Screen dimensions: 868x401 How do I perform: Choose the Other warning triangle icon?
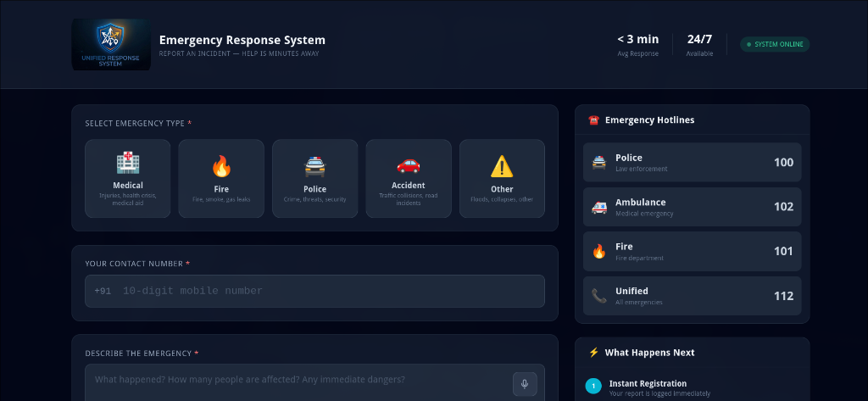(502, 166)
